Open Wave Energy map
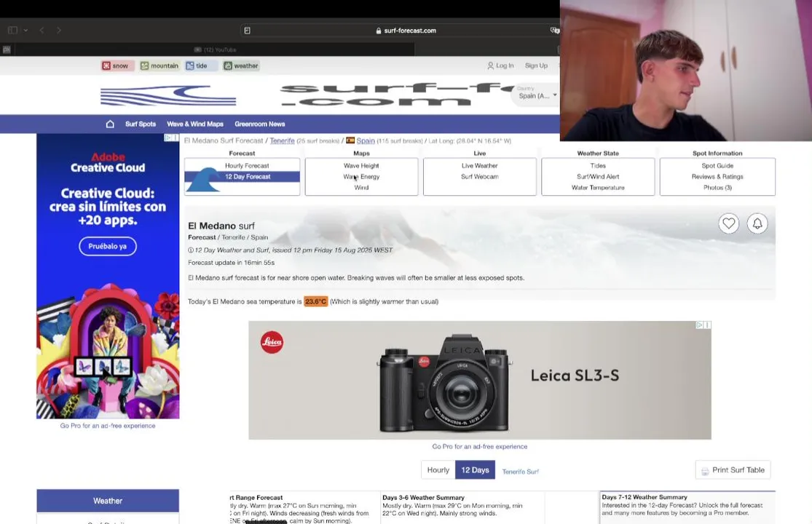 (x=361, y=177)
